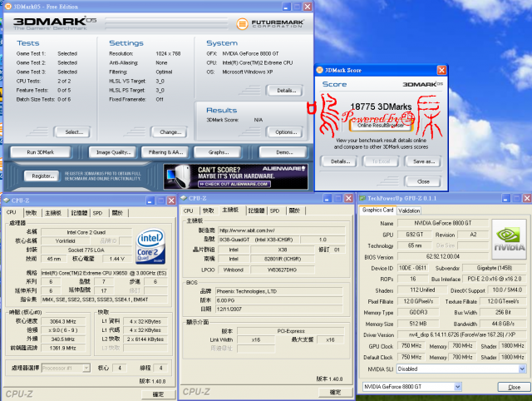Click the GPU-Z Name field
The image size is (532, 401).
pos(443,223)
